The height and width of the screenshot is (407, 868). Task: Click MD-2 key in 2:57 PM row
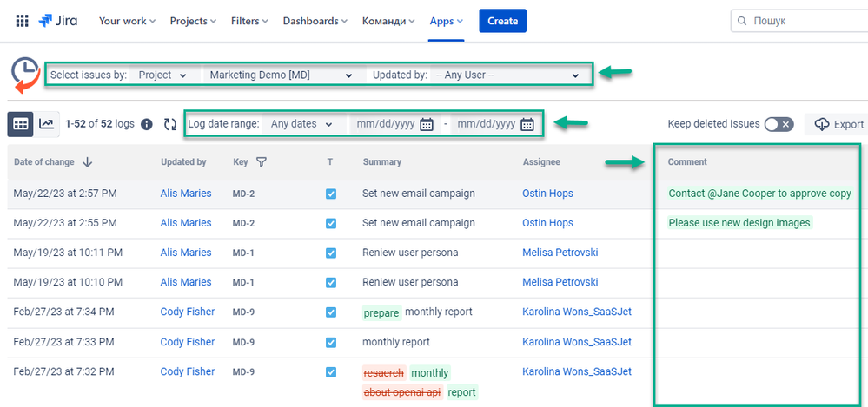[x=243, y=194]
